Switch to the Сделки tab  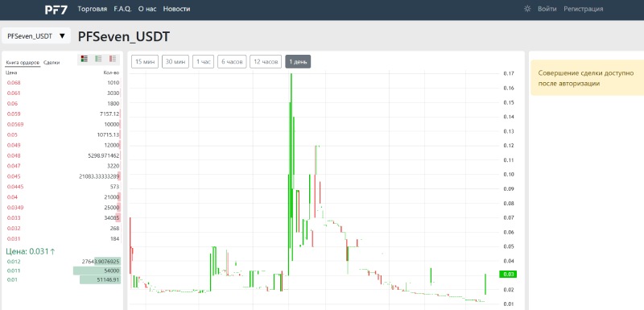[52, 63]
